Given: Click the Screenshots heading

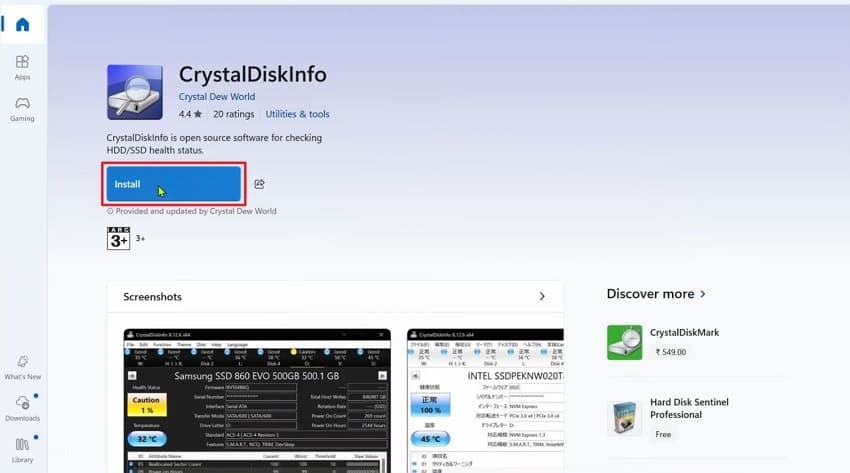Looking at the screenshot, I should 152,297.
